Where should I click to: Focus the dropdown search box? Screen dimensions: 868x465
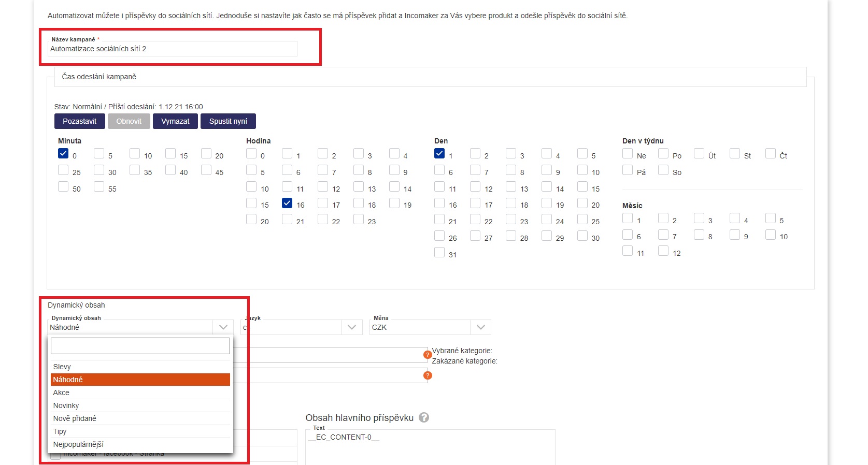(x=140, y=346)
